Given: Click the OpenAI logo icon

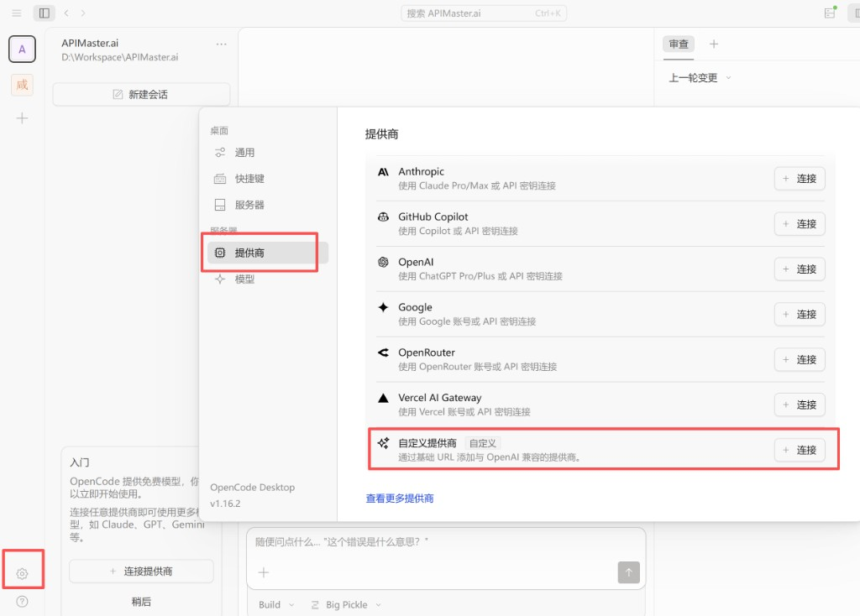Looking at the screenshot, I should click(383, 262).
